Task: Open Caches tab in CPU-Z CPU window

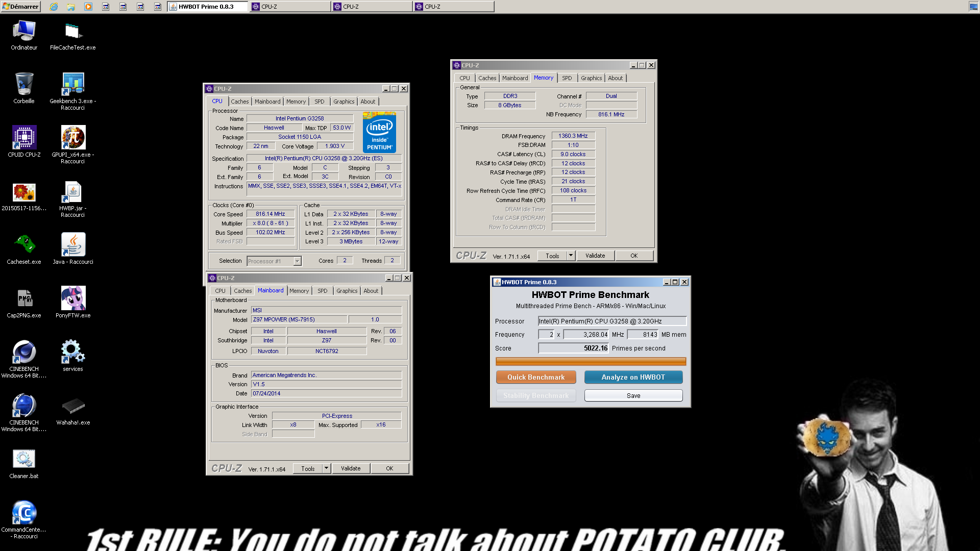Action: [239, 102]
